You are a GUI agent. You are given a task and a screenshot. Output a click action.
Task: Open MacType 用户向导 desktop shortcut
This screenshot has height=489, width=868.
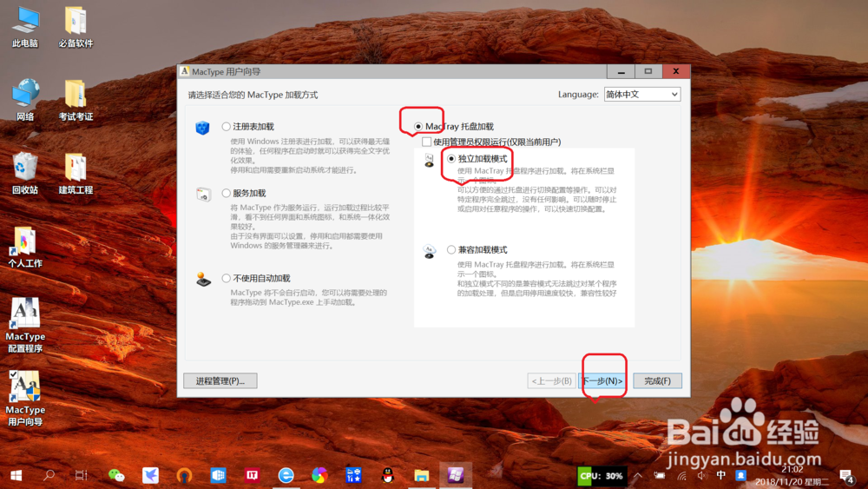tap(25, 399)
